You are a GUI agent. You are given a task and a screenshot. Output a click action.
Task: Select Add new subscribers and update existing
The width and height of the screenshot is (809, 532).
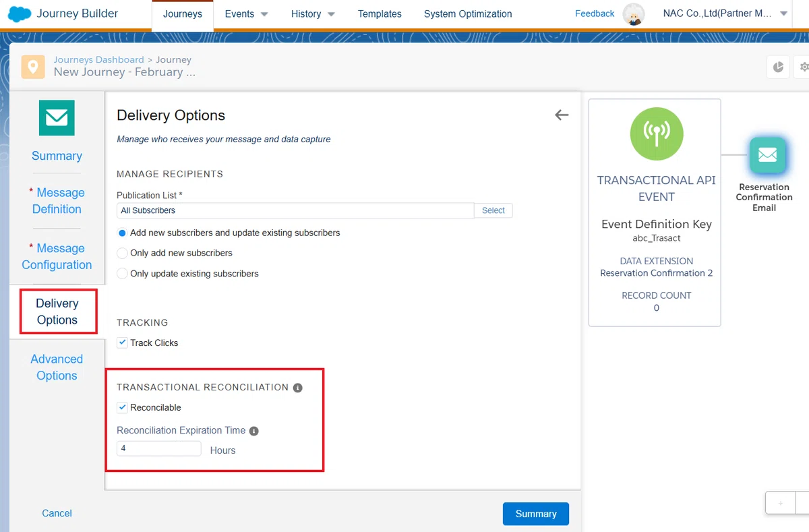122,233
